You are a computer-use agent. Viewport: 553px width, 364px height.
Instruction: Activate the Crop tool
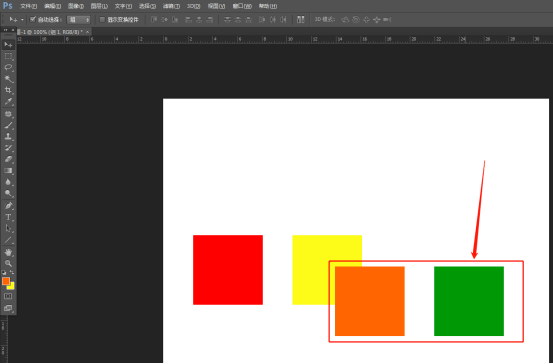pos(8,90)
